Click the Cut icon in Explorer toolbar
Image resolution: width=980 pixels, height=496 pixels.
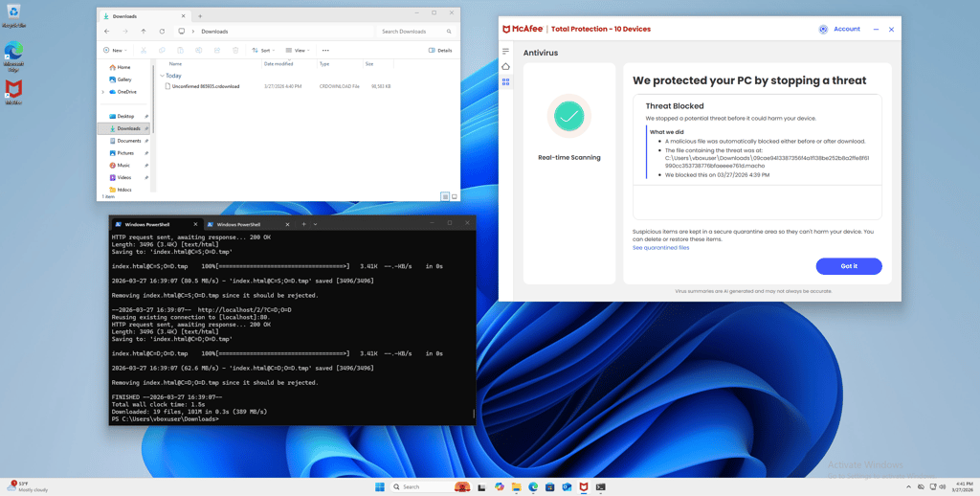click(x=144, y=50)
